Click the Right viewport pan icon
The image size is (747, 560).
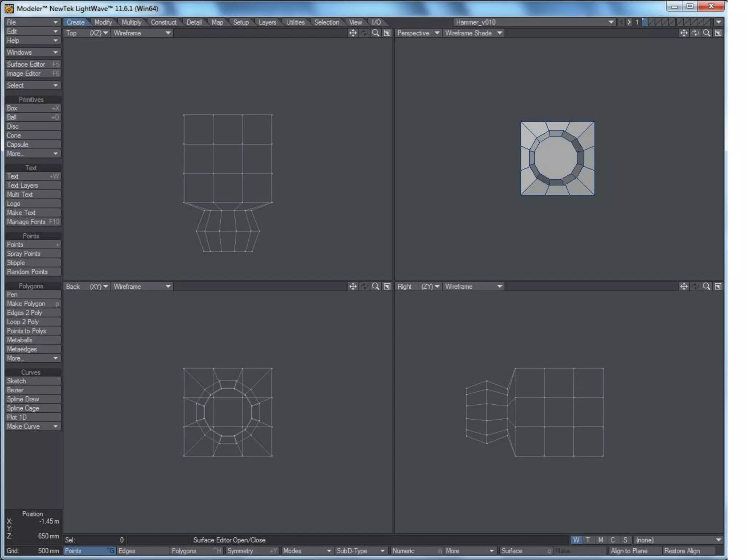[684, 287]
